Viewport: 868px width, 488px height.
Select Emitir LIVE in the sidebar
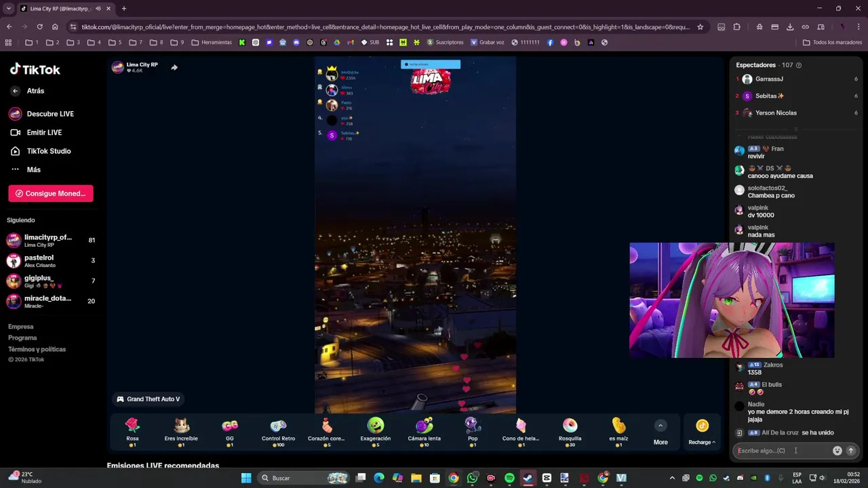pos(36,133)
